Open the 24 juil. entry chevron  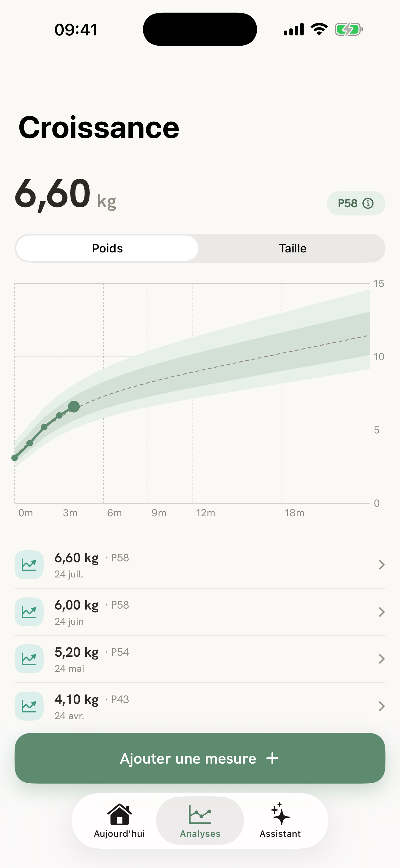(x=382, y=565)
